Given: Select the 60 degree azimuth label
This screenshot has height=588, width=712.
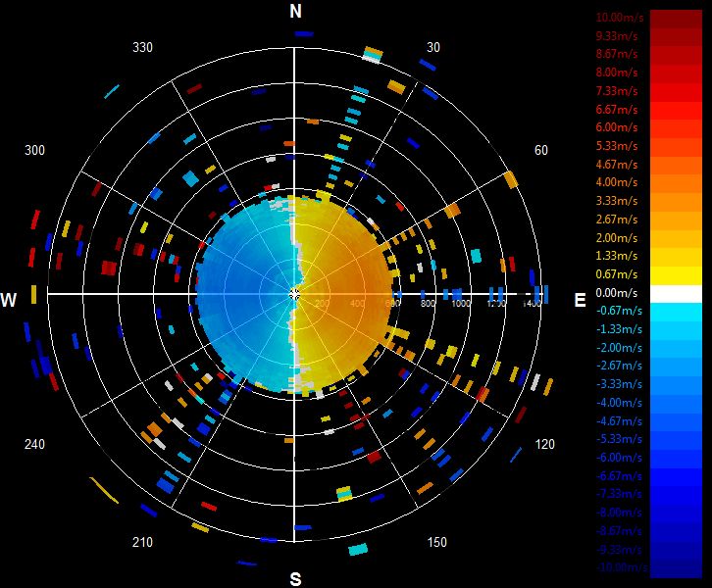Looking at the screenshot, I should point(540,150).
